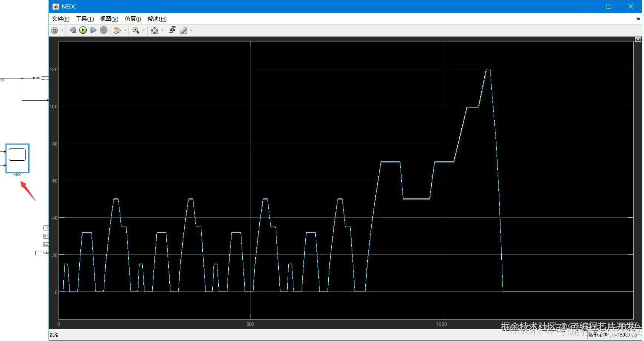Screen dimensions: 644x341
Task: Open the 文件(F) menu
Action: point(61,19)
